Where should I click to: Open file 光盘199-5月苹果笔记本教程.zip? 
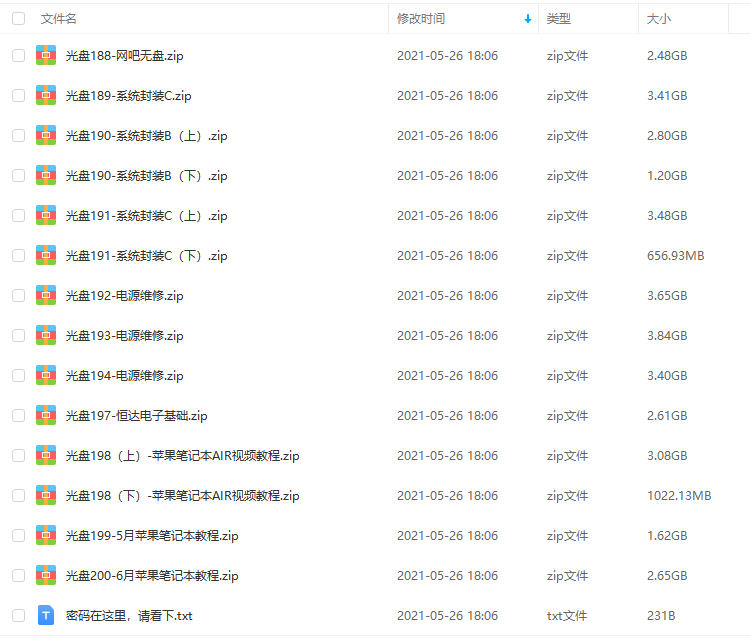(x=152, y=536)
